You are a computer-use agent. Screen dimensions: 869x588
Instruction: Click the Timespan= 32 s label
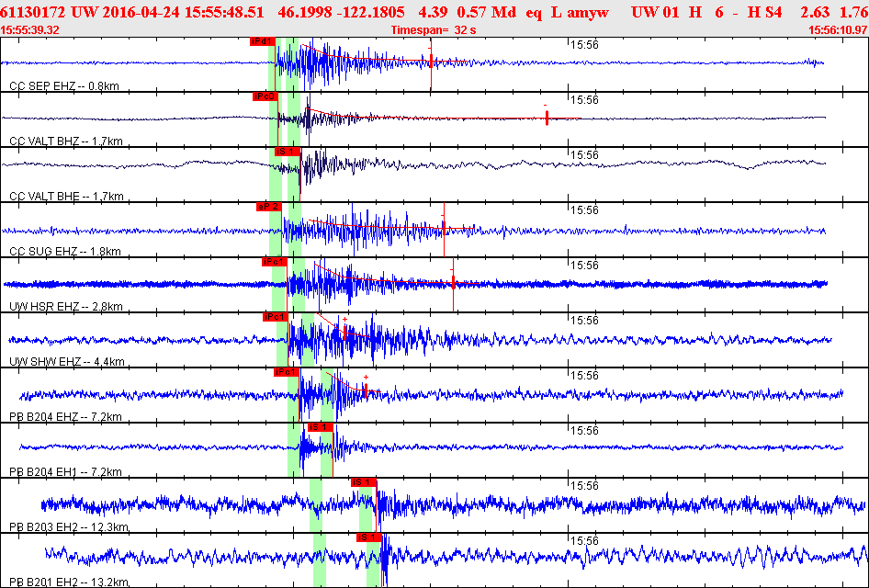tap(434, 30)
